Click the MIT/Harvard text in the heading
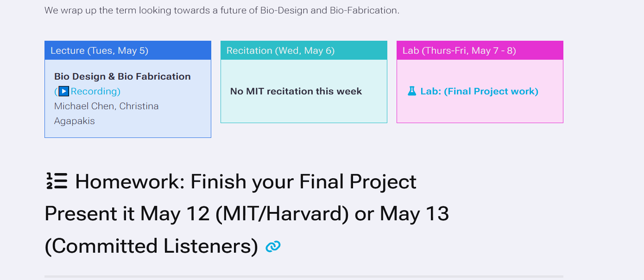Screen dimensions: 644x280 [282, 214]
